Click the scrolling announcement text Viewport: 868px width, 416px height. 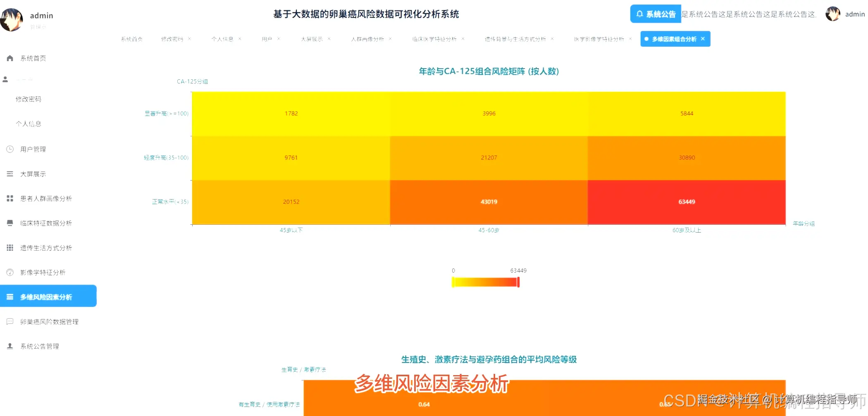[x=749, y=14]
